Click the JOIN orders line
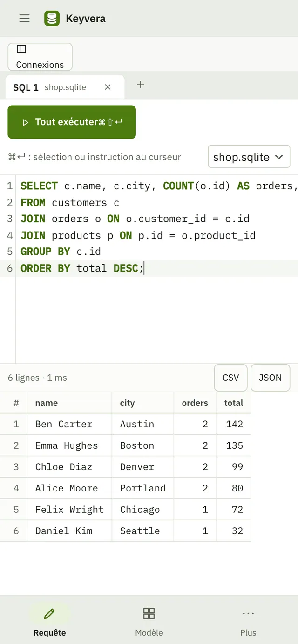 click(x=157, y=219)
